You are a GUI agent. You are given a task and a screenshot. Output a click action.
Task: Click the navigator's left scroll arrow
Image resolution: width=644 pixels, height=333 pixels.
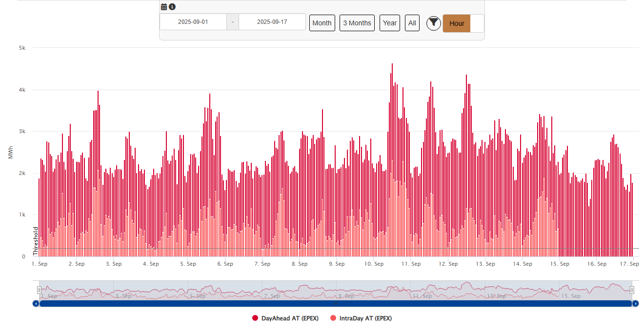[36, 304]
